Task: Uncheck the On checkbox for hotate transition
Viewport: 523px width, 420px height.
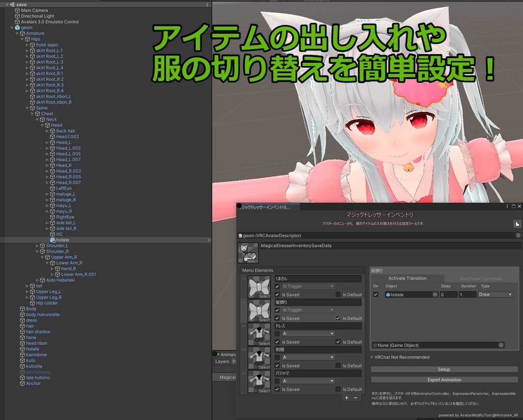Action: (375, 295)
